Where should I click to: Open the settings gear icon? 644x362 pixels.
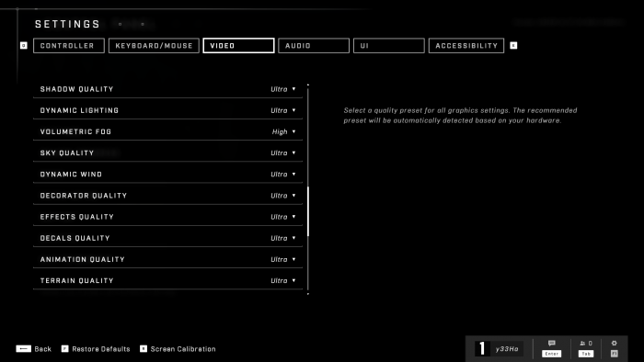pyautogui.click(x=614, y=343)
